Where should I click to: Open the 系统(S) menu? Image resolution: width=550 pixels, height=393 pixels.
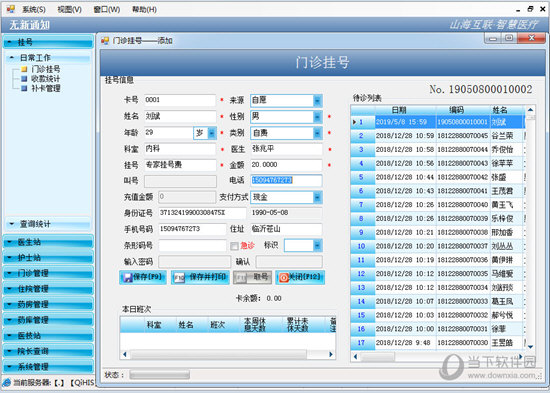34,9
